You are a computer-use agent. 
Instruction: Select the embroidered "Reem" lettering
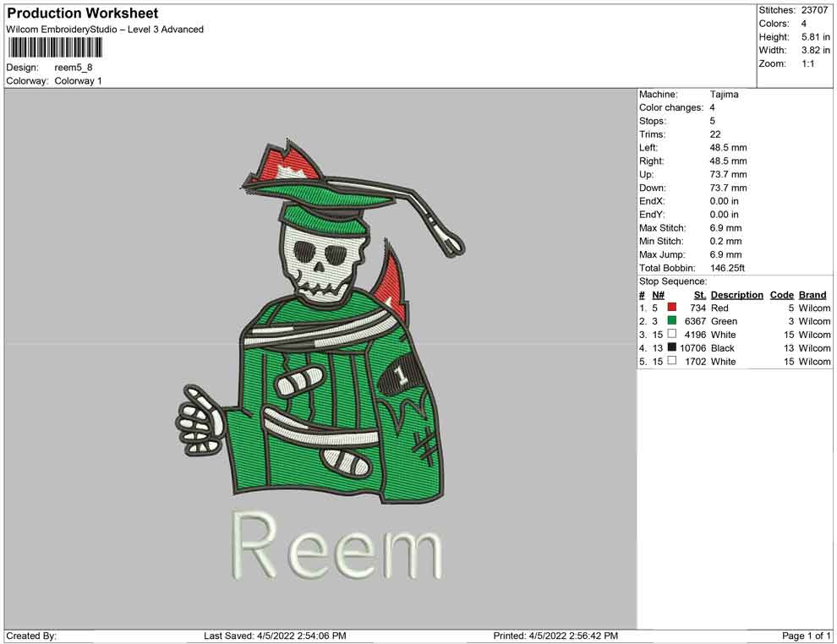pos(336,547)
